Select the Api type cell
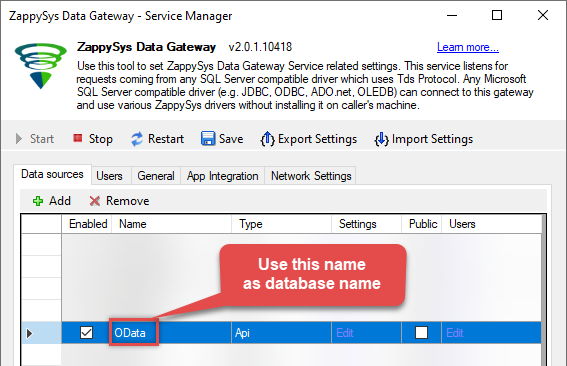The width and height of the screenshot is (567, 366). (x=281, y=333)
